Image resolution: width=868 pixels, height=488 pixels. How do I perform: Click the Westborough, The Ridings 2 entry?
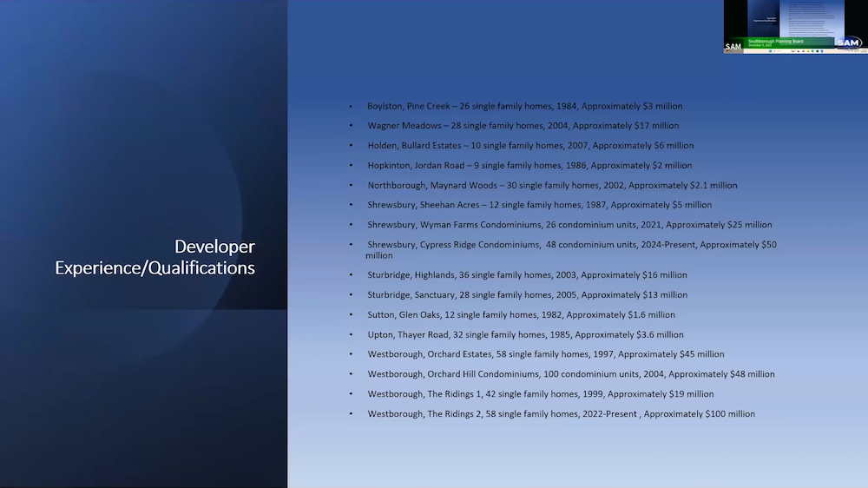pos(561,414)
